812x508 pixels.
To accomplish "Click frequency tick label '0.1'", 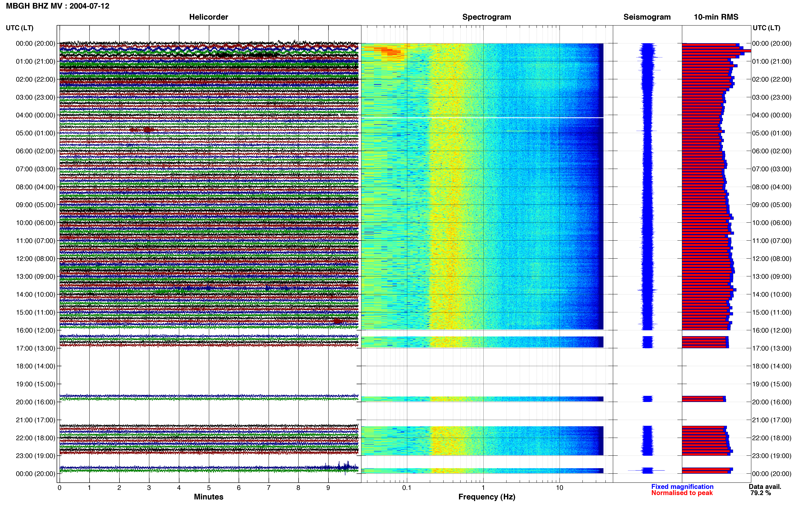I will point(407,488).
